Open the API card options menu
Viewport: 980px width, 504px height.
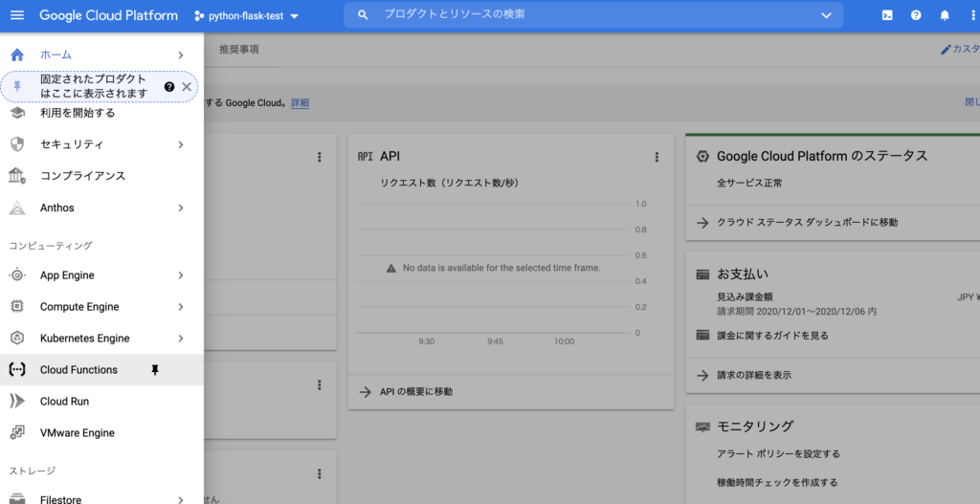[657, 157]
